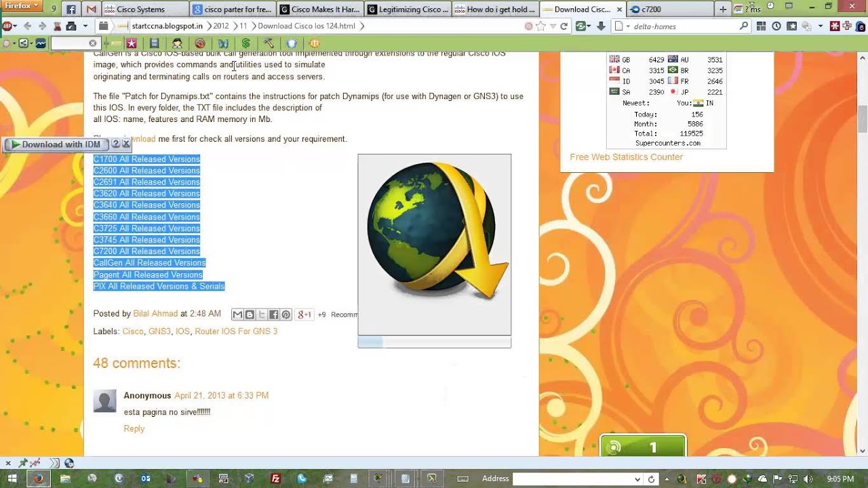Image resolution: width=868 pixels, height=488 pixels.
Task: Open the GNS3 label link
Action: tap(159, 331)
